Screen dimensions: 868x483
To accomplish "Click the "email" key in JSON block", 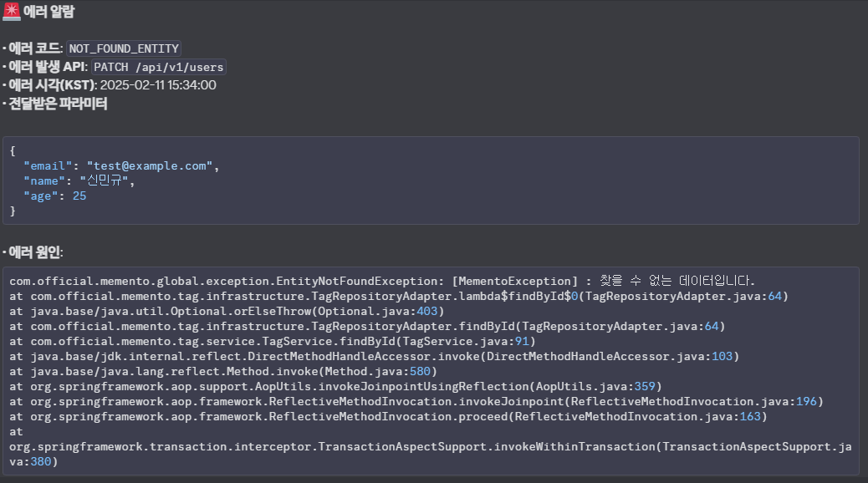I will click(48, 166).
